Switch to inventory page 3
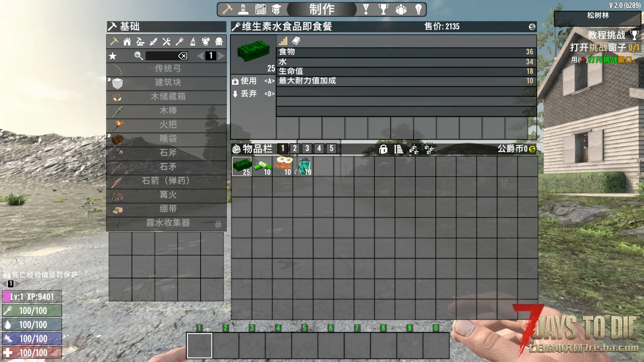 (x=307, y=149)
